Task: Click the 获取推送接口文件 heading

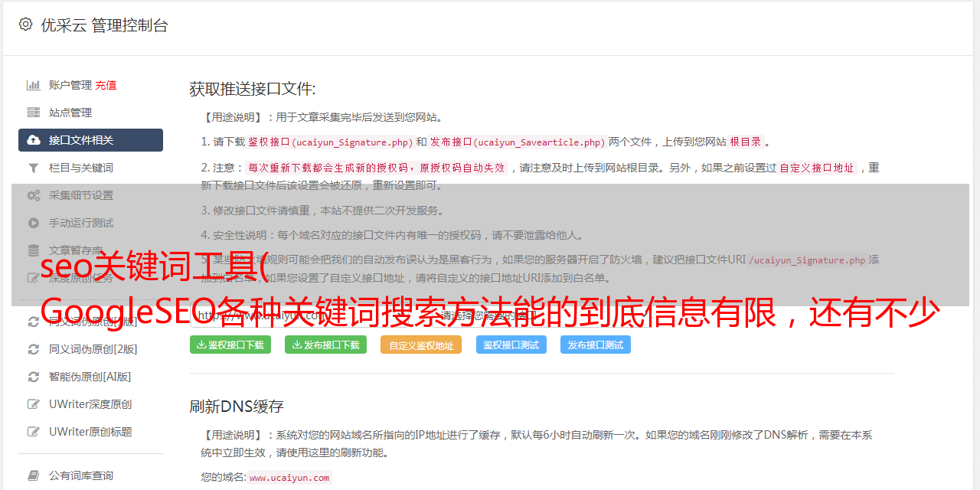Action: (253, 89)
